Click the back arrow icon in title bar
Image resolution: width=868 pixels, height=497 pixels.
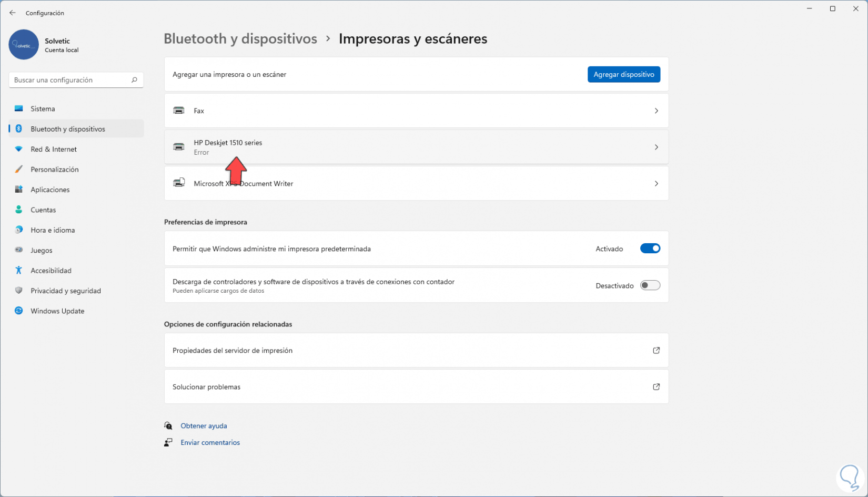click(x=13, y=13)
